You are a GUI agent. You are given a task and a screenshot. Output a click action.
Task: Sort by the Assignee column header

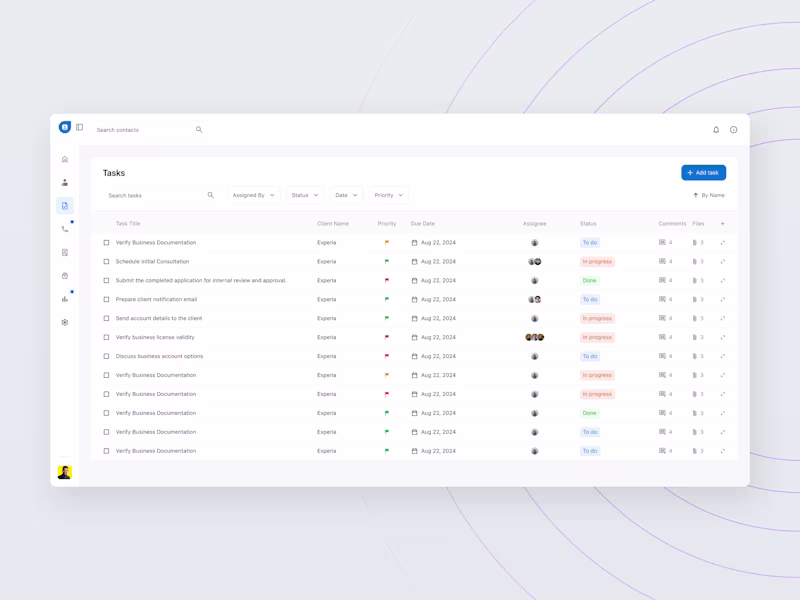pyautogui.click(x=534, y=223)
